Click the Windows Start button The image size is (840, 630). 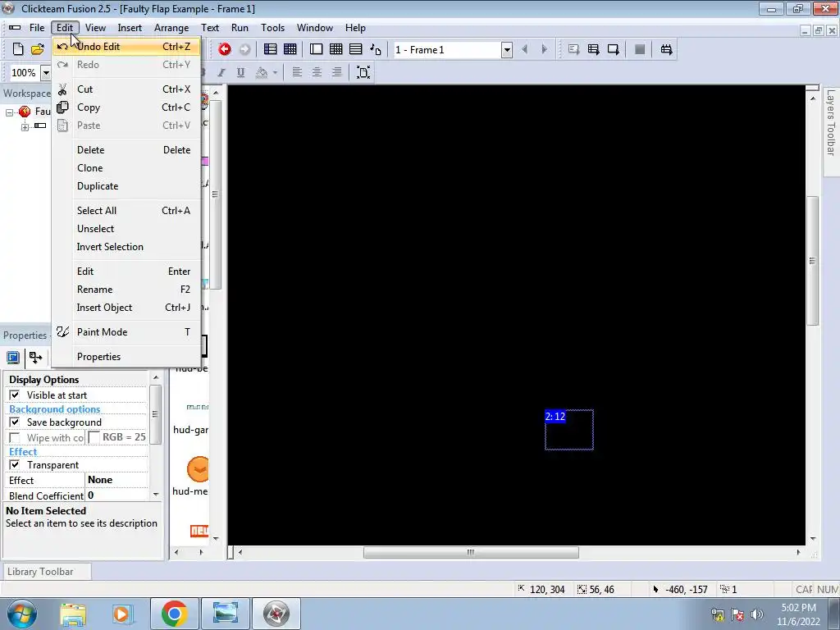pyautogui.click(x=21, y=614)
